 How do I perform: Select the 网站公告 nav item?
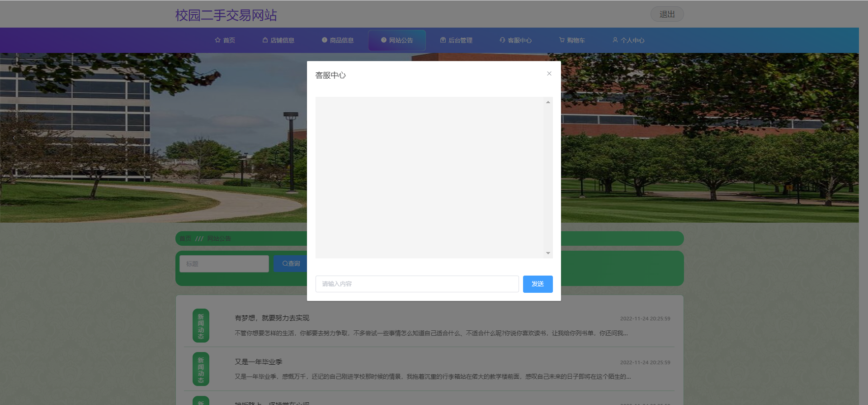click(x=396, y=40)
